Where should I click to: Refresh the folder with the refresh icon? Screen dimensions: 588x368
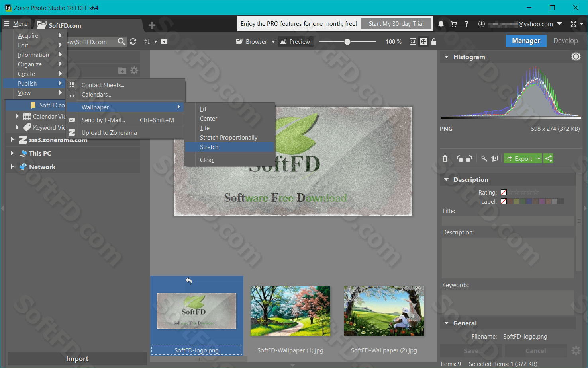point(133,41)
